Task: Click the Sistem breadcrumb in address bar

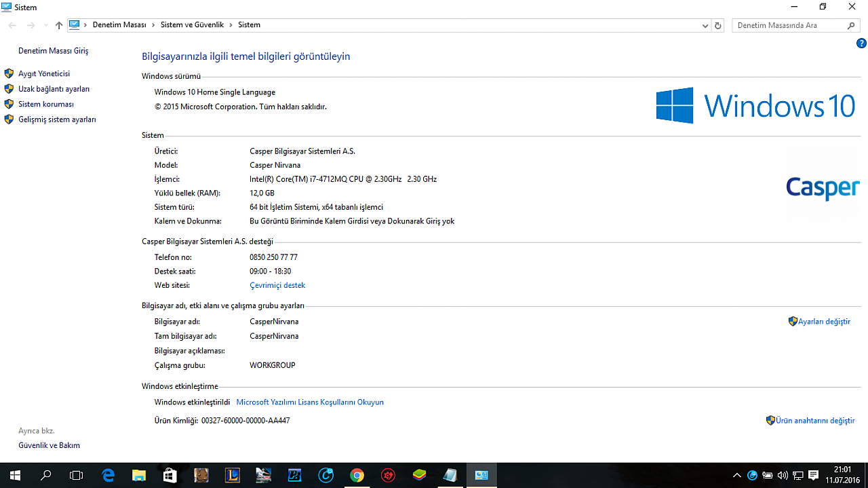Action: pyautogui.click(x=249, y=25)
